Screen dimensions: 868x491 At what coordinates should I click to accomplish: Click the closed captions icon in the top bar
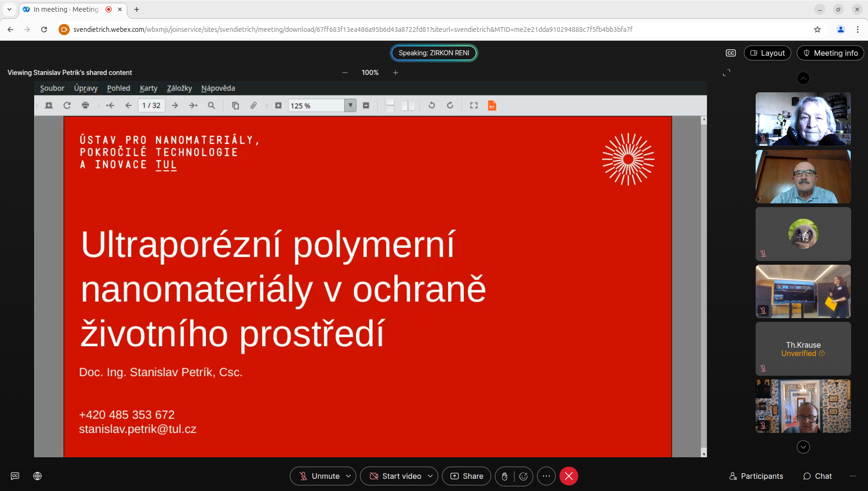(x=730, y=53)
